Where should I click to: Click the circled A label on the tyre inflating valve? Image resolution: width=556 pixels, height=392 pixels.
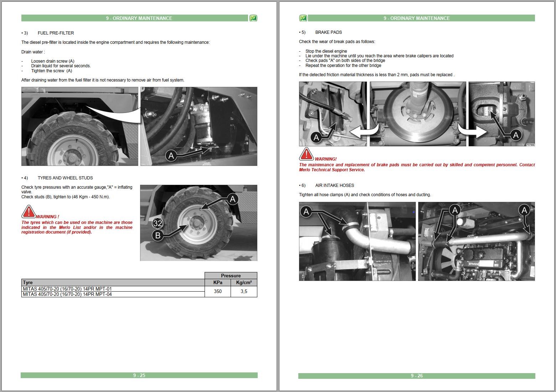coord(233,199)
